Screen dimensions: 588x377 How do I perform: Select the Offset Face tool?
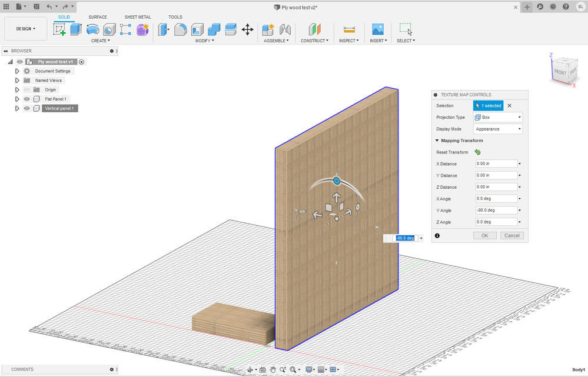point(231,29)
